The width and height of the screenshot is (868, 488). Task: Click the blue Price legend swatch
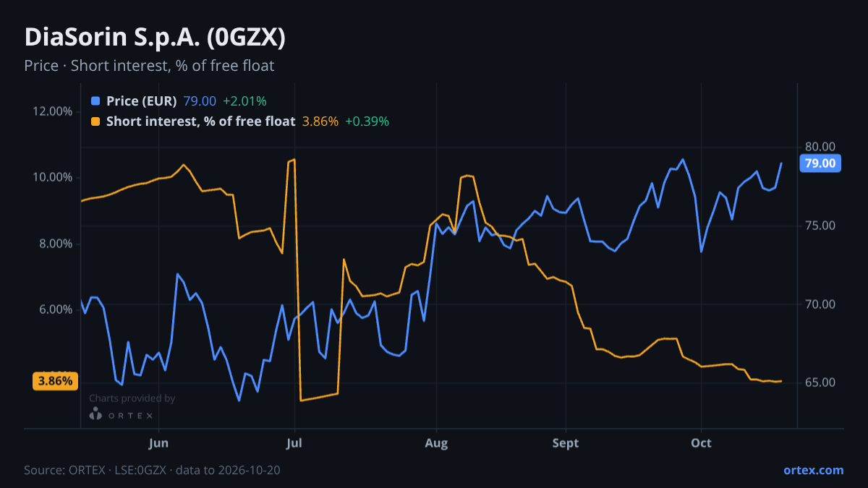click(x=95, y=101)
